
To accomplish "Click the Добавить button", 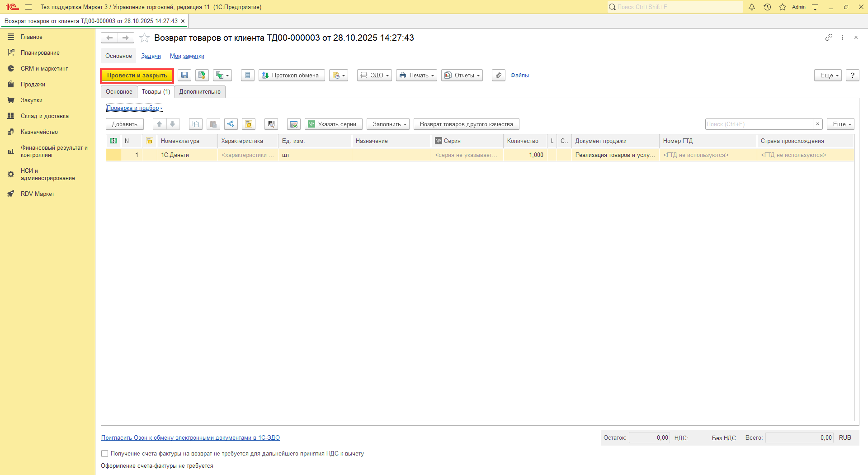I will coord(125,124).
